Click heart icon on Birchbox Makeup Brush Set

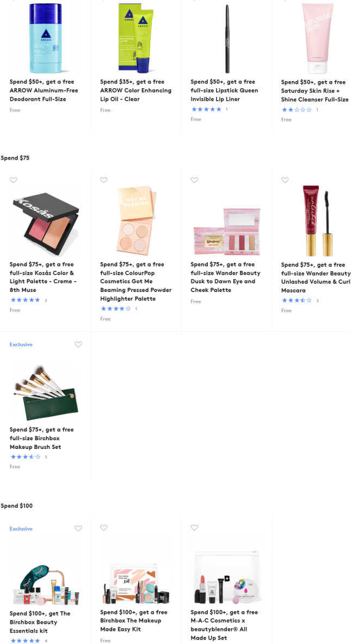78,344
